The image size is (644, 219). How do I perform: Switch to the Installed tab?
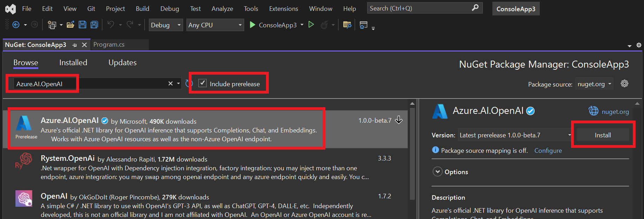[x=73, y=62]
